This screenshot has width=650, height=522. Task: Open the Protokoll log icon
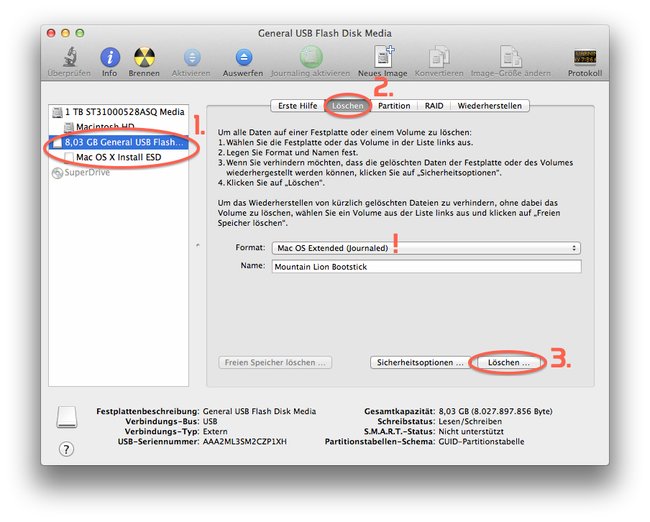point(585,57)
